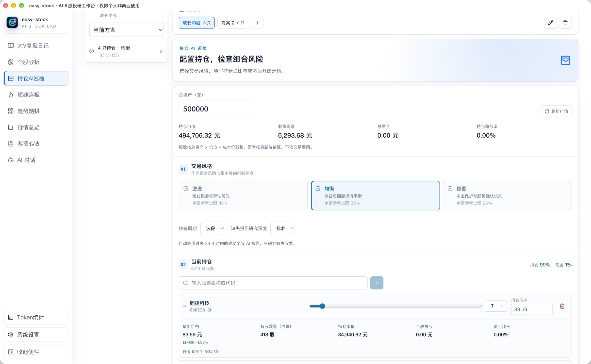The width and height of the screenshot is (591, 364).
Task: Select the 稳重 trading style
Action: (507, 196)
